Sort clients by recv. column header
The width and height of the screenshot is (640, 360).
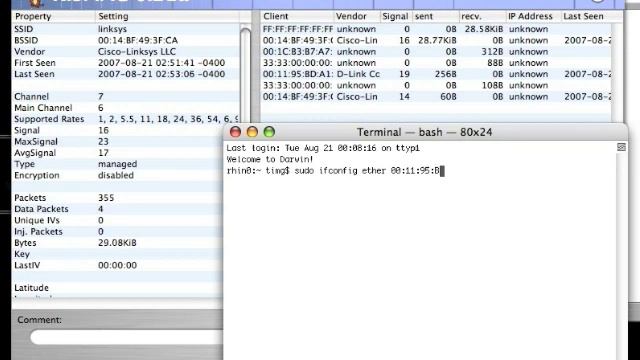pos(482,16)
